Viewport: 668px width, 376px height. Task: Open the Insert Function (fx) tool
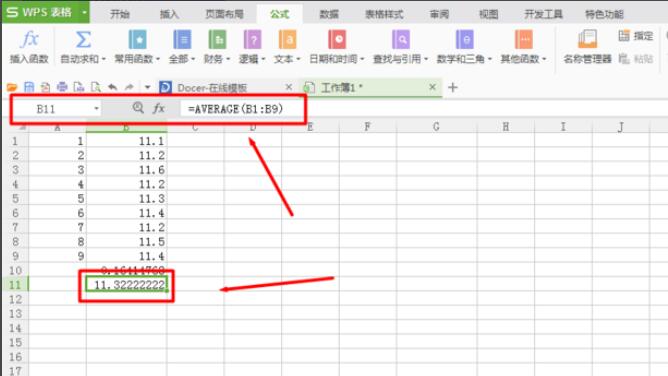(x=29, y=46)
